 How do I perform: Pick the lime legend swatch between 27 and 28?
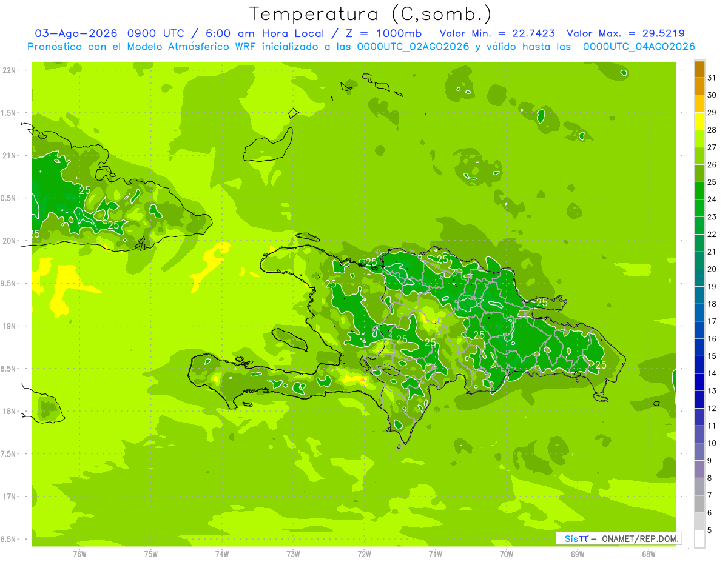699,139
